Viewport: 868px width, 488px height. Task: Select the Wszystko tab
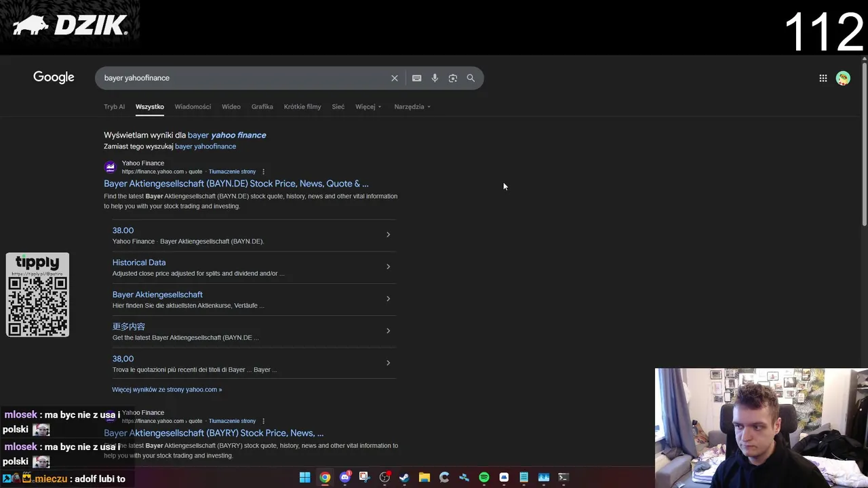tap(150, 106)
